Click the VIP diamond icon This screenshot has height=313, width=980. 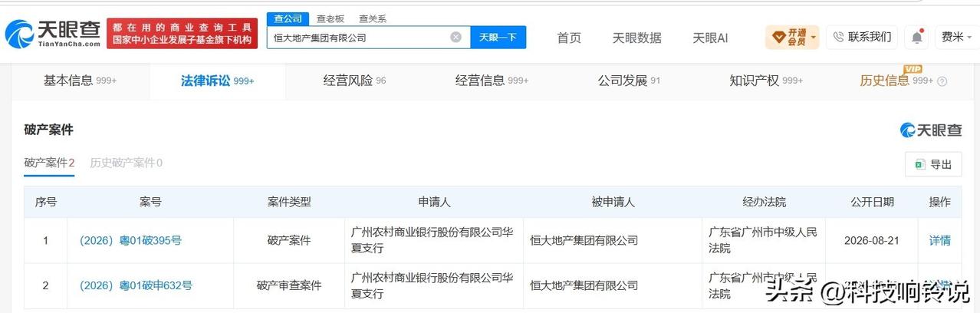[x=778, y=37]
